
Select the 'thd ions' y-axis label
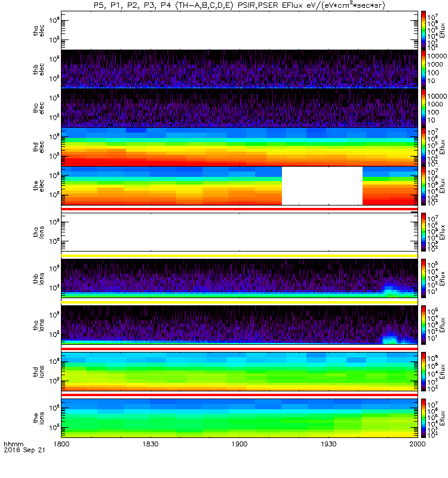coord(38,372)
